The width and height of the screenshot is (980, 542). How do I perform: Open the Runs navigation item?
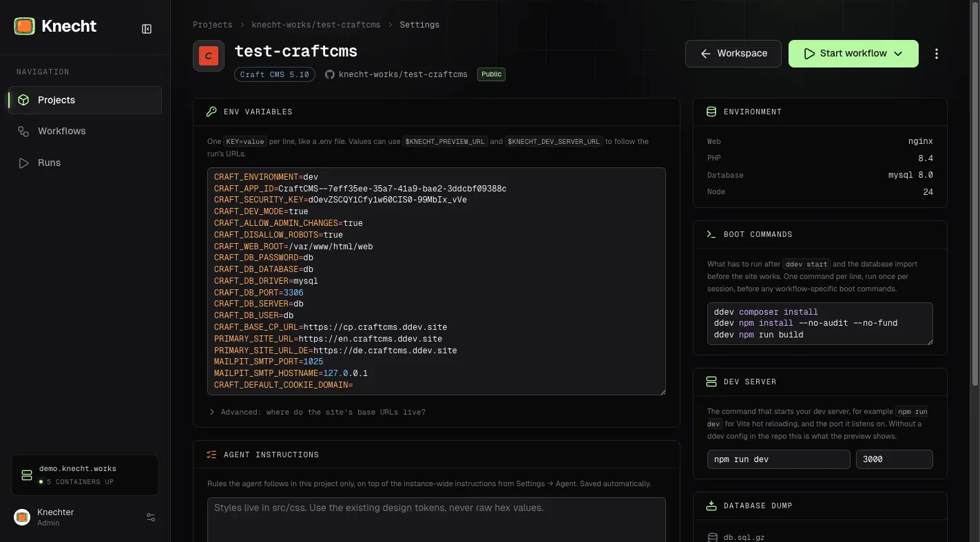[85, 163]
